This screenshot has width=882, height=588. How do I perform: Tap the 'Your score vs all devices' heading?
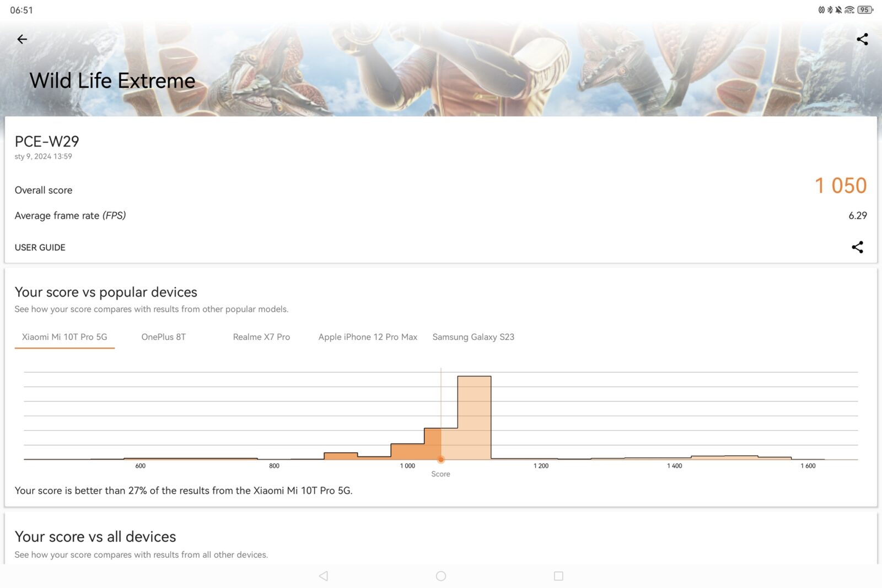pyautogui.click(x=95, y=536)
